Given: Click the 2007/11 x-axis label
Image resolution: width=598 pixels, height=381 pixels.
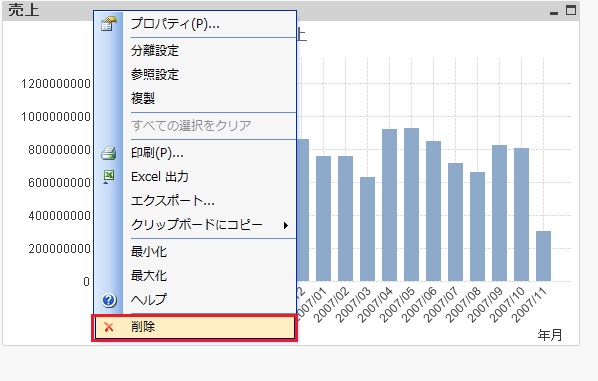Looking at the screenshot, I should [x=530, y=305].
